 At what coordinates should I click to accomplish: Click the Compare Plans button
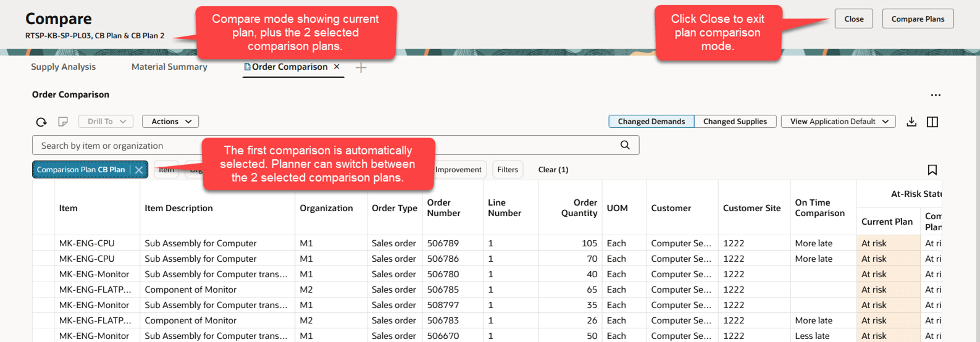pyautogui.click(x=918, y=19)
